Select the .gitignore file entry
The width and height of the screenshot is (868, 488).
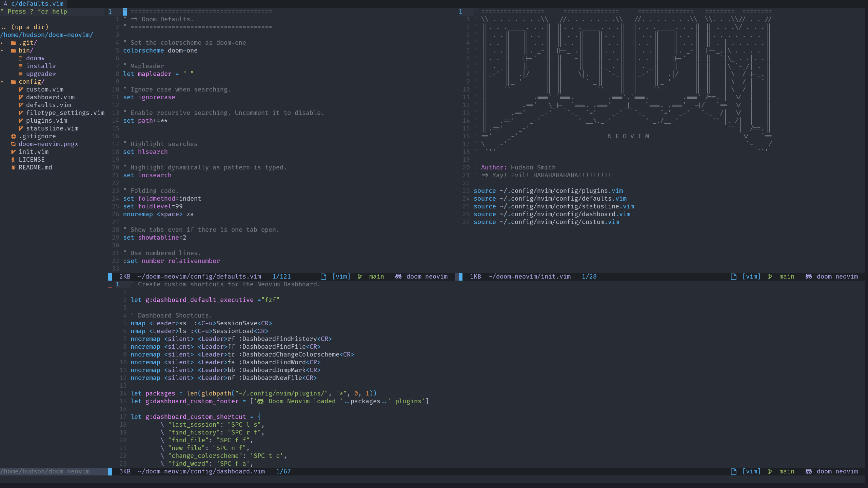click(x=37, y=136)
